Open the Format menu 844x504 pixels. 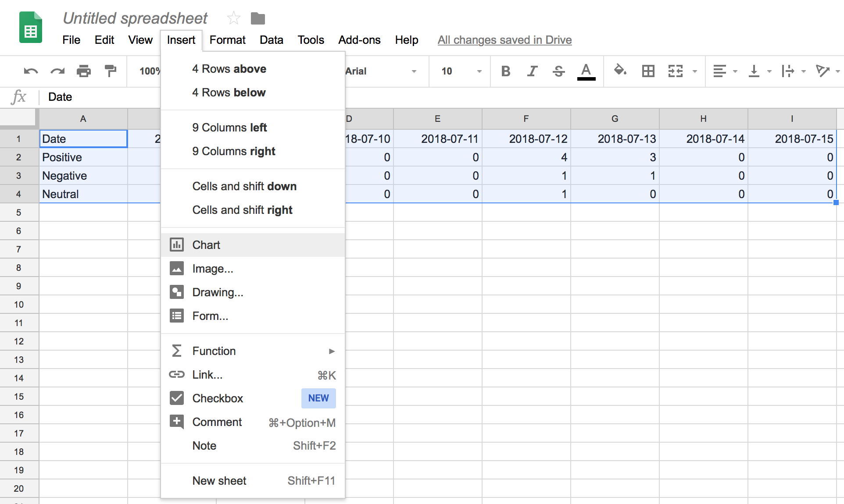tap(227, 40)
